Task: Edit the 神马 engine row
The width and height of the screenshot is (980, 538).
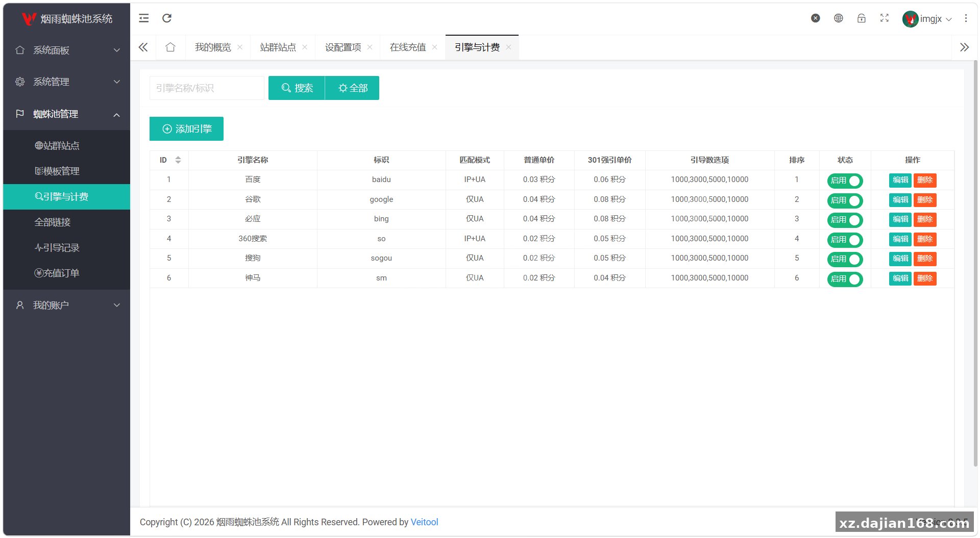Action: click(x=900, y=278)
